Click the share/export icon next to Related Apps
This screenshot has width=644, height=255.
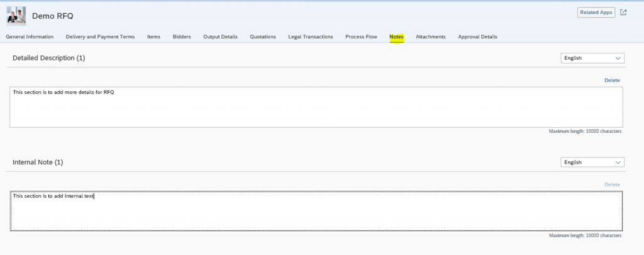[x=623, y=13]
